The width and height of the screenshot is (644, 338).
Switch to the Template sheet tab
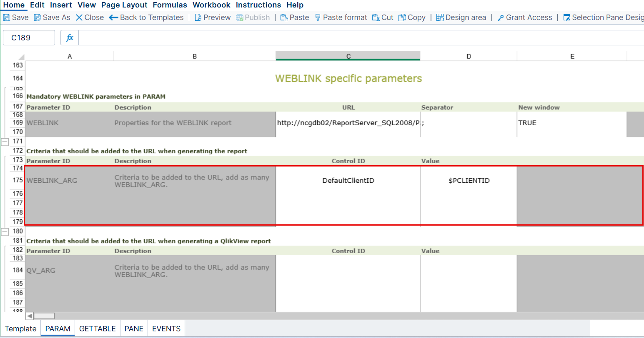[20, 328]
